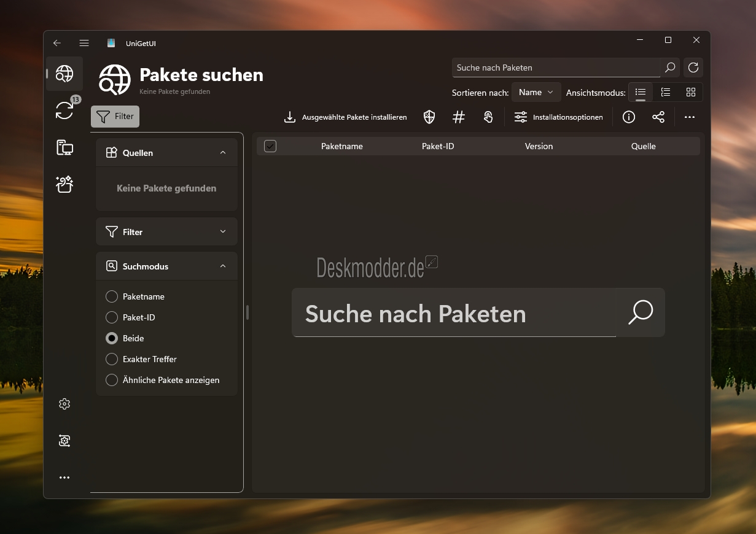Reload packages with the refresh icon
This screenshot has width=756, height=534.
[x=693, y=68]
